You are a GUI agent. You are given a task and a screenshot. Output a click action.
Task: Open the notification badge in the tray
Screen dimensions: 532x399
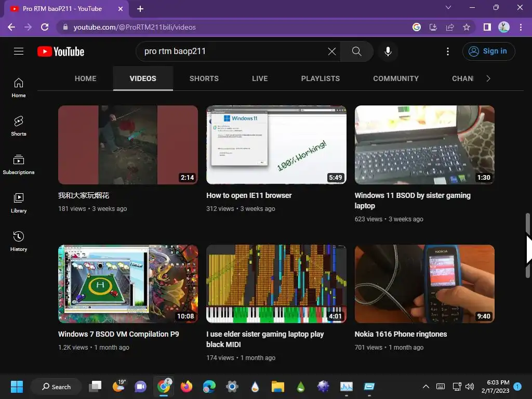517,387
